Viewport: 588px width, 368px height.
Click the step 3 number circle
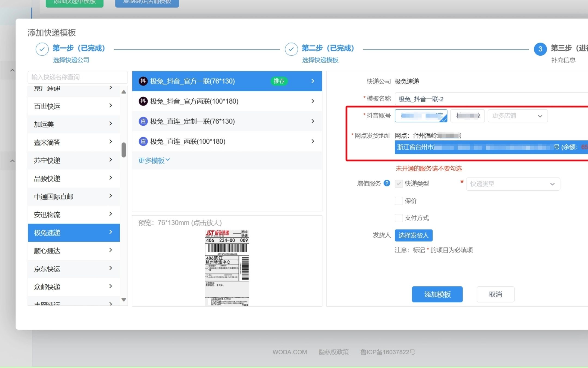[540, 49]
